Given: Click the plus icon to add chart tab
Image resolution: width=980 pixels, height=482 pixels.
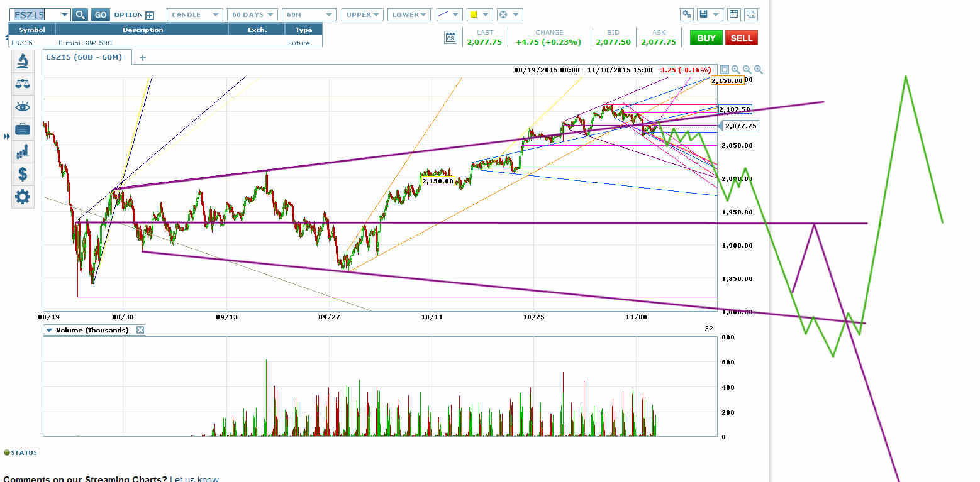Looking at the screenshot, I should [142, 58].
